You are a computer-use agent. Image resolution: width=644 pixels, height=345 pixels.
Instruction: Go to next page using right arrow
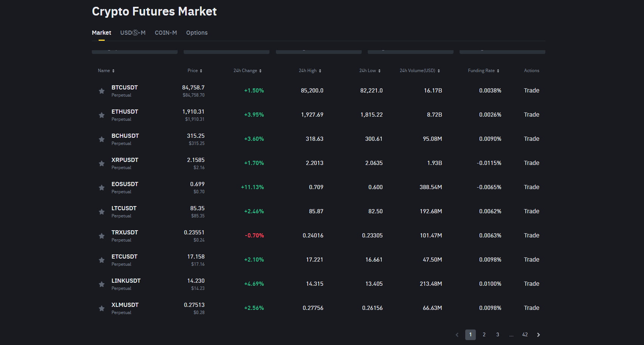point(539,335)
